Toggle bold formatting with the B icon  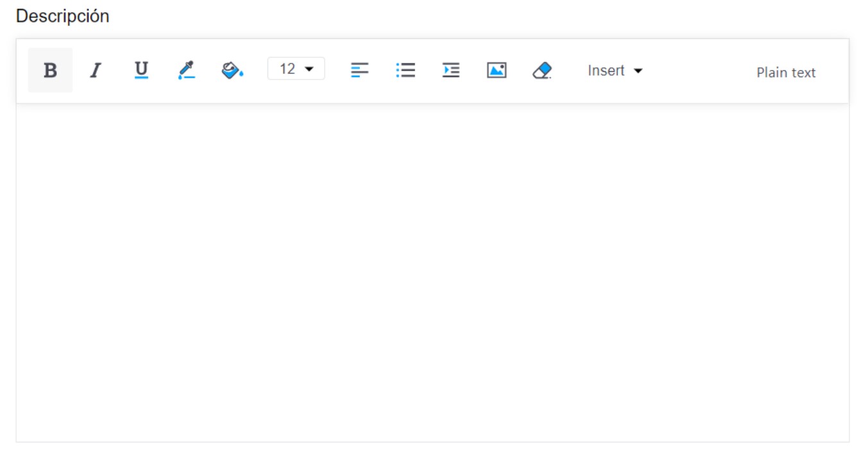50,70
